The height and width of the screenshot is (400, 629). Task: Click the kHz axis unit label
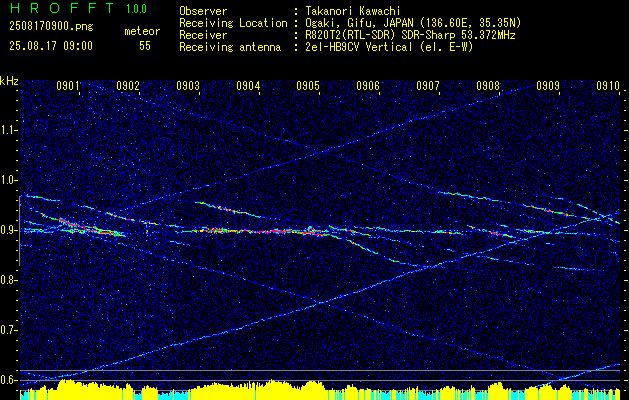click(9, 81)
